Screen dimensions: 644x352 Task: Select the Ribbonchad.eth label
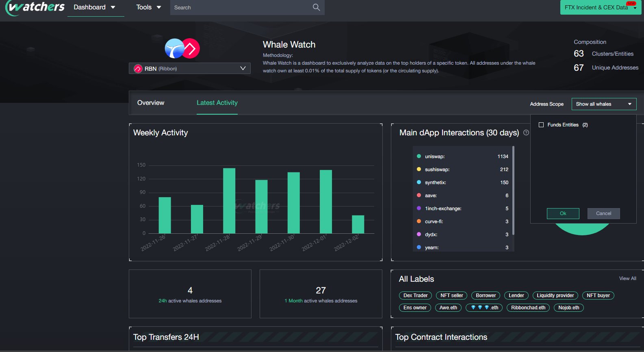point(528,308)
